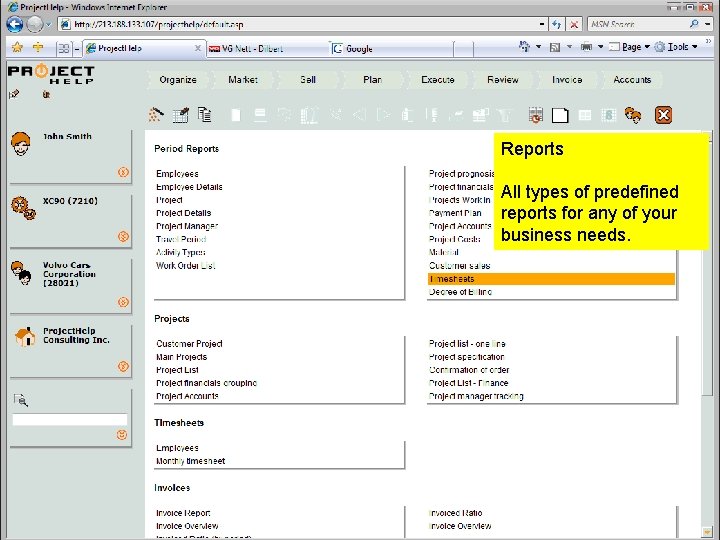Screen dimensions: 720x540
Task: Open the Degree of Billing report
Action: tap(460, 292)
